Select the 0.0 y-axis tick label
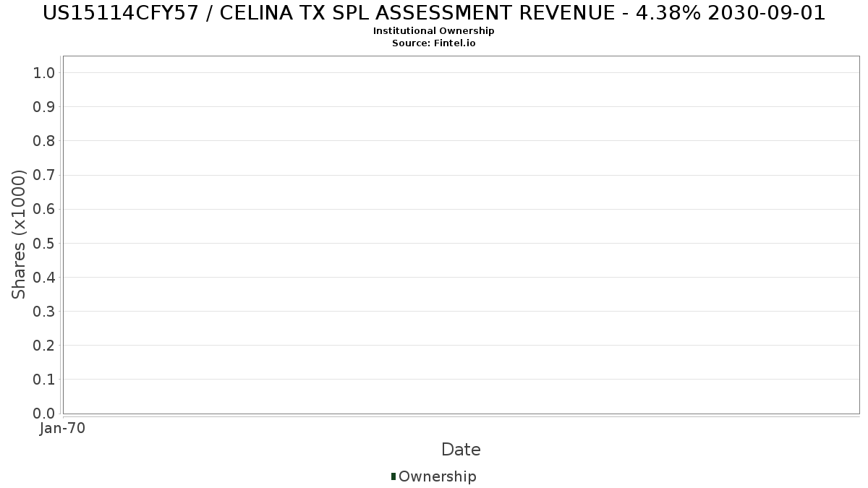The width and height of the screenshot is (868, 488). click(x=44, y=414)
